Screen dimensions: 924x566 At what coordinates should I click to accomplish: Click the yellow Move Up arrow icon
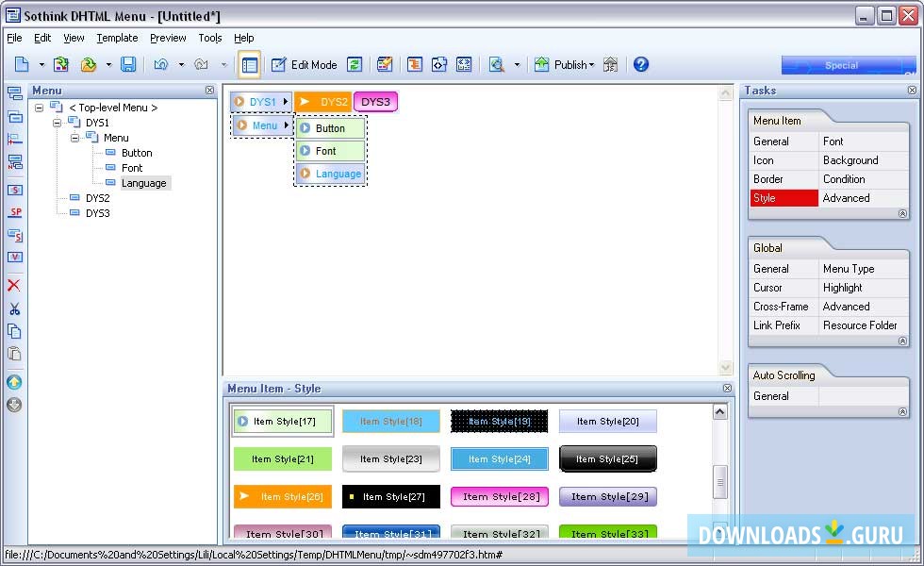[x=14, y=382]
